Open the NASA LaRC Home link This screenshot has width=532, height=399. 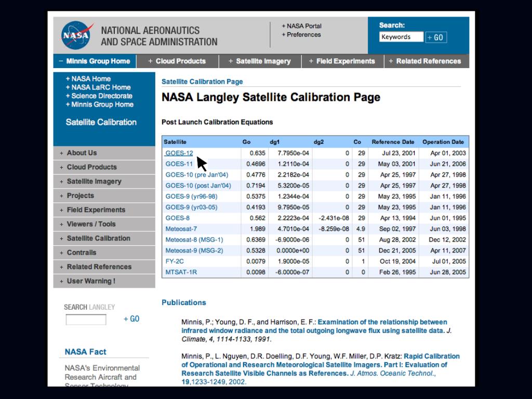[98, 87]
